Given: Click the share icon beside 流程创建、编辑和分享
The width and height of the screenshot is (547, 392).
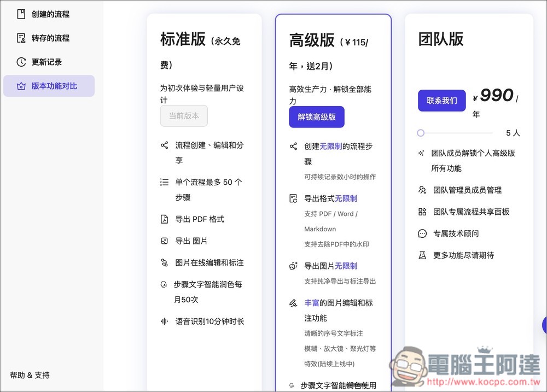Looking at the screenshot, I should (164, 145).
